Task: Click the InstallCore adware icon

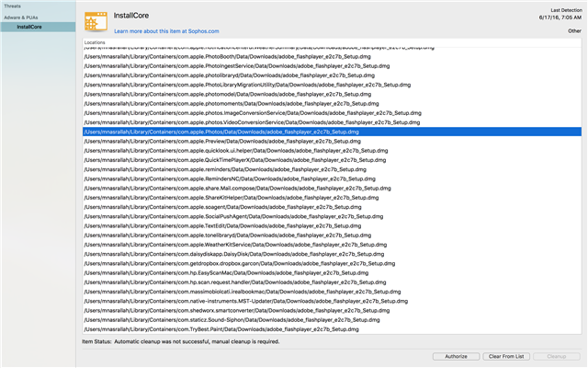Action: [96, 21]
